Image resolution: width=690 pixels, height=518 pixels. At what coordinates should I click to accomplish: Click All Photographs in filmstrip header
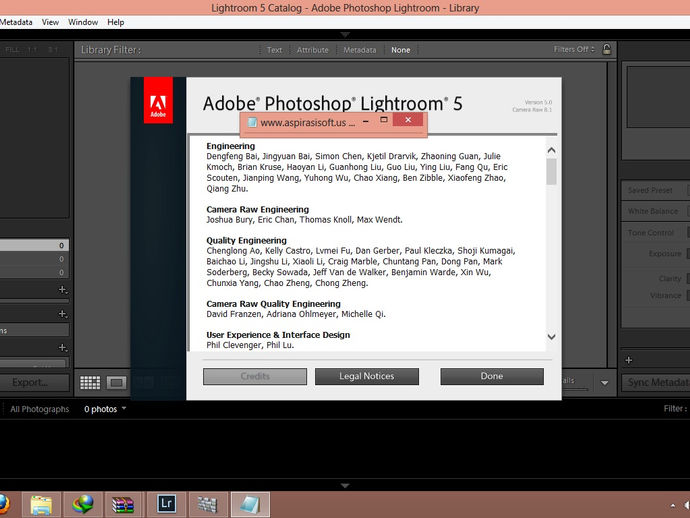point(40,409)
